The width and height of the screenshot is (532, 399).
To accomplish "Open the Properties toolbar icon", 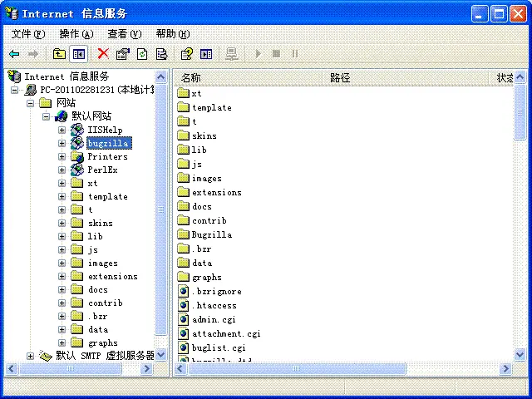I will [123, 54].
